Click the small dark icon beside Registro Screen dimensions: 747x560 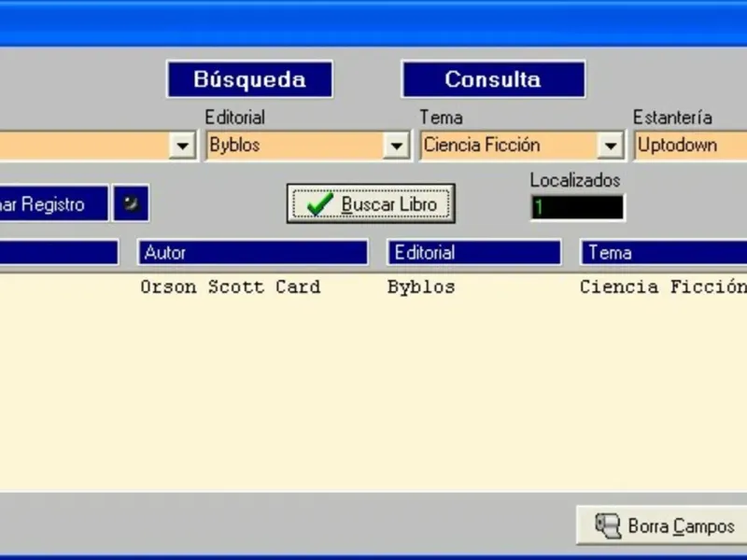(x=131, y=203)
